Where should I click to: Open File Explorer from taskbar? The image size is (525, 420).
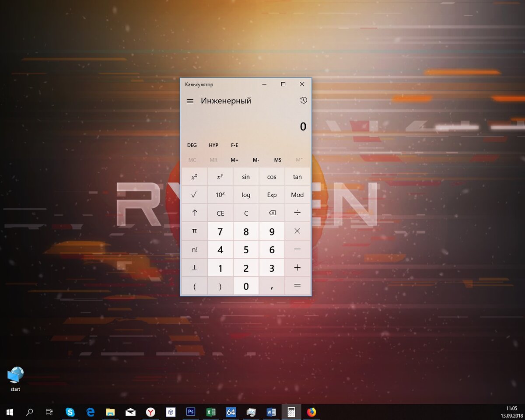click(x=110, y=412)
